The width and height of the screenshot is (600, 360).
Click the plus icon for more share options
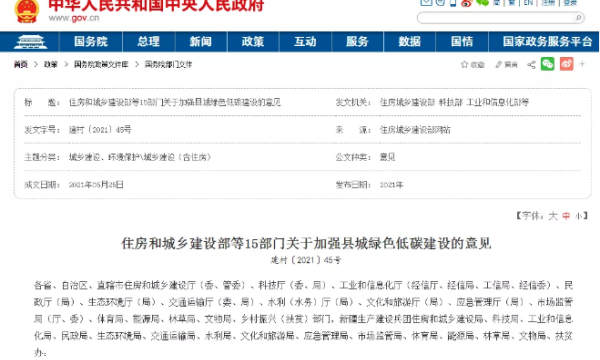pos(582,64)
